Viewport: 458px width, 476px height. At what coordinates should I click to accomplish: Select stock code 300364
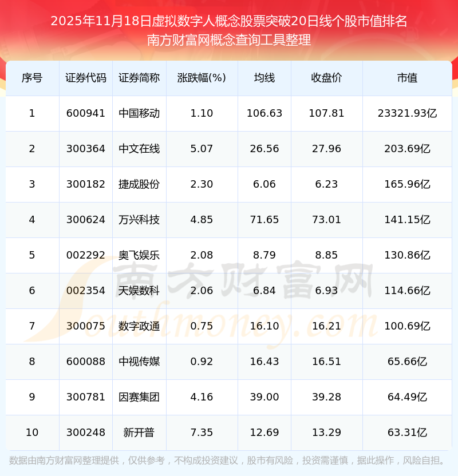(86, 149)
